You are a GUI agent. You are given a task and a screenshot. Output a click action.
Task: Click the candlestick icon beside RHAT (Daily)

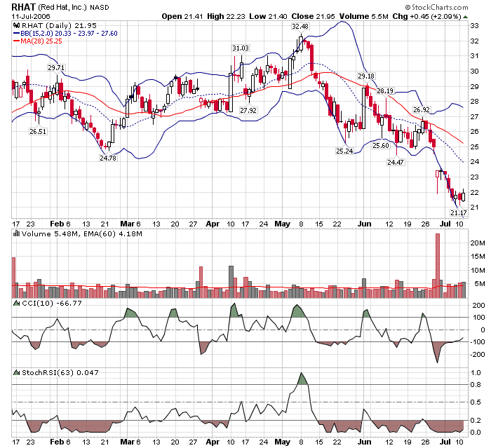tap(16, 26)
